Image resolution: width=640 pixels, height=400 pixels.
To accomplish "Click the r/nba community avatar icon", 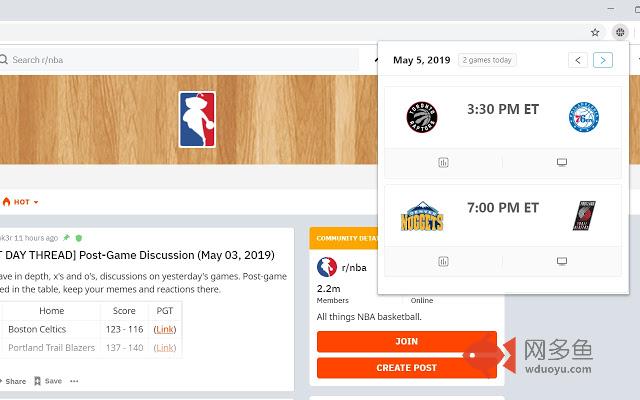I will (x=327, y=267).
